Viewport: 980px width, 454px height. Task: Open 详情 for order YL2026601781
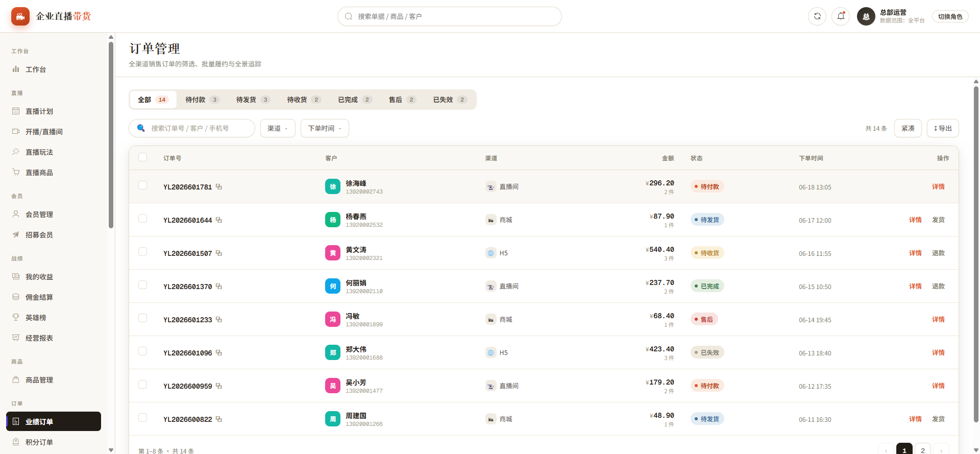click(938, 186)
